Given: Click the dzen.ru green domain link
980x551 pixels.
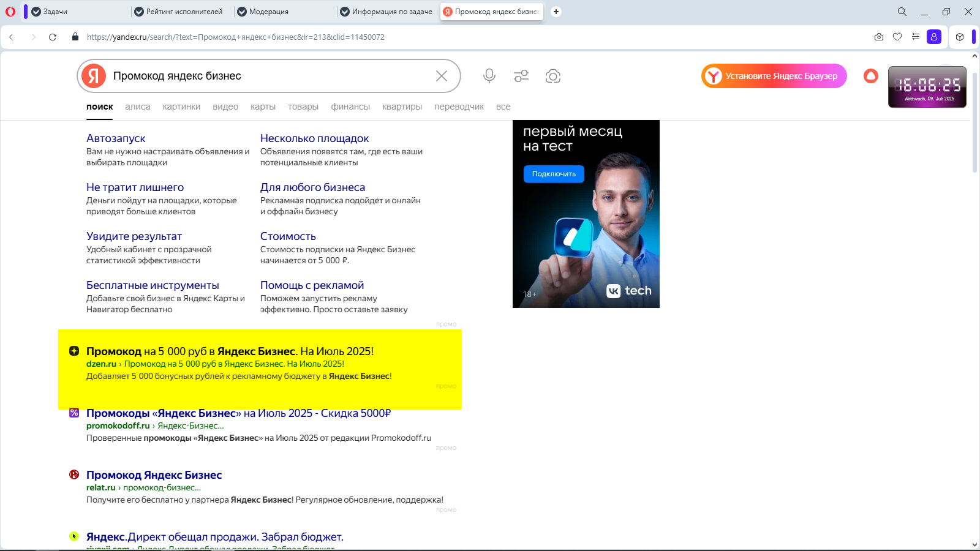Looking at the screenshot, I should [x=101, y=364].
